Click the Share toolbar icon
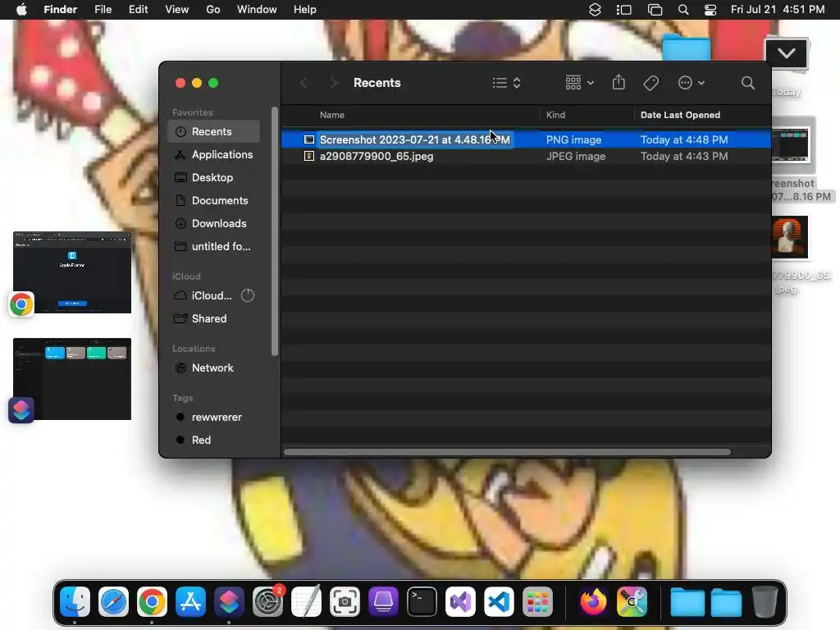Viewport: 840px width, 630px height. coord(619,83)
